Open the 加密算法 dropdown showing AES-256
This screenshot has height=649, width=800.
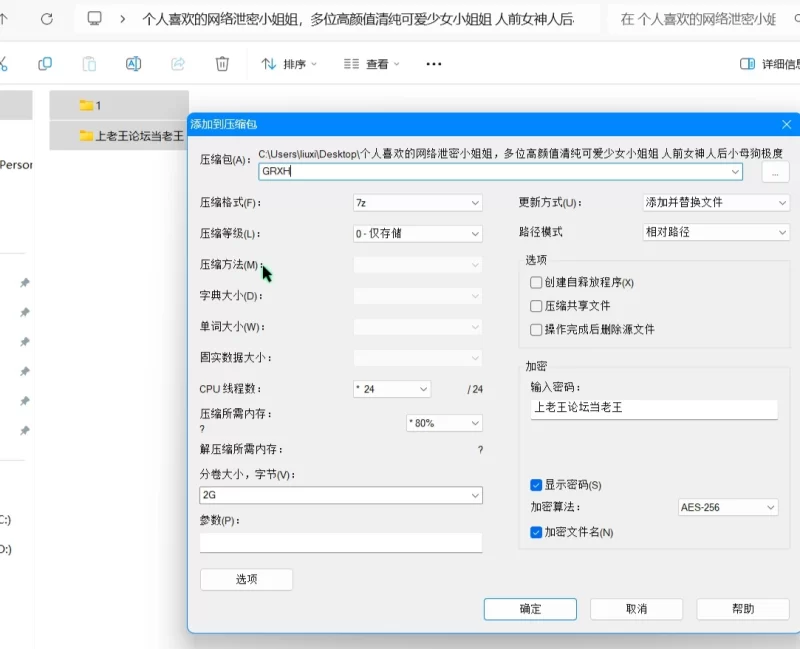[728, 507]
